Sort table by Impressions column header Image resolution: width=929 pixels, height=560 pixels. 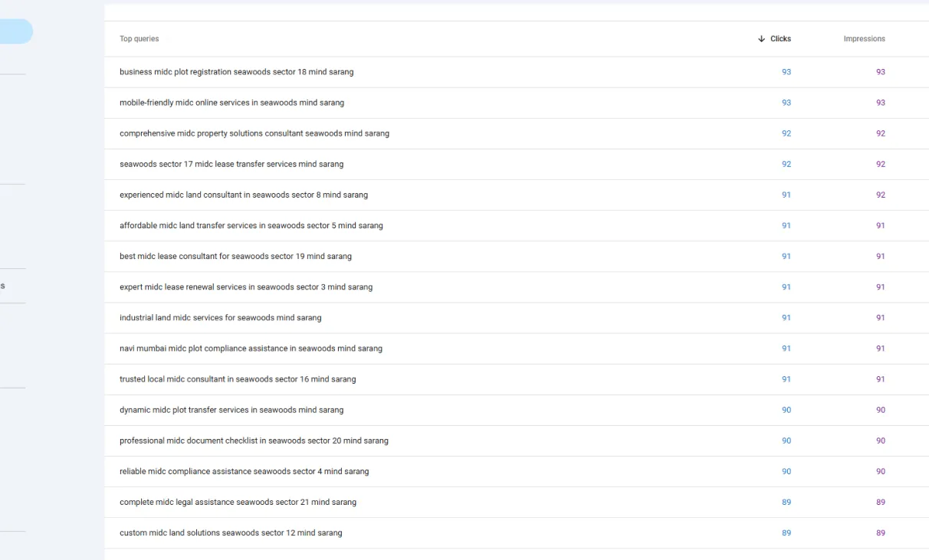[x=864, y=39]
